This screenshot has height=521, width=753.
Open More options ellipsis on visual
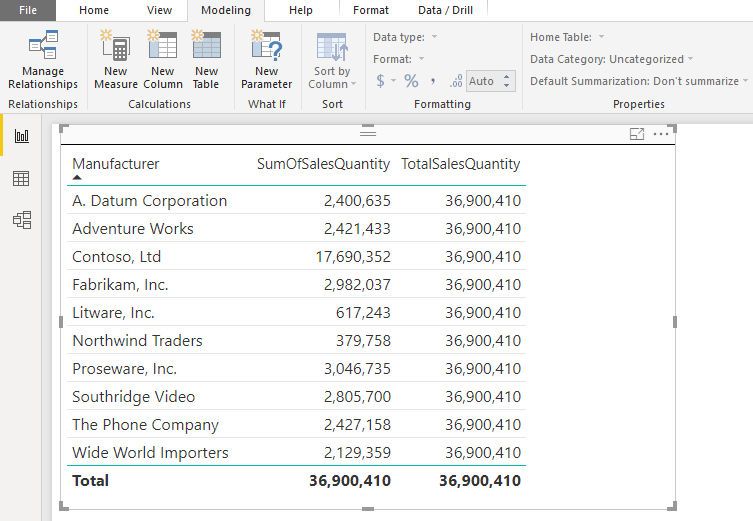(x=661, y=134)
